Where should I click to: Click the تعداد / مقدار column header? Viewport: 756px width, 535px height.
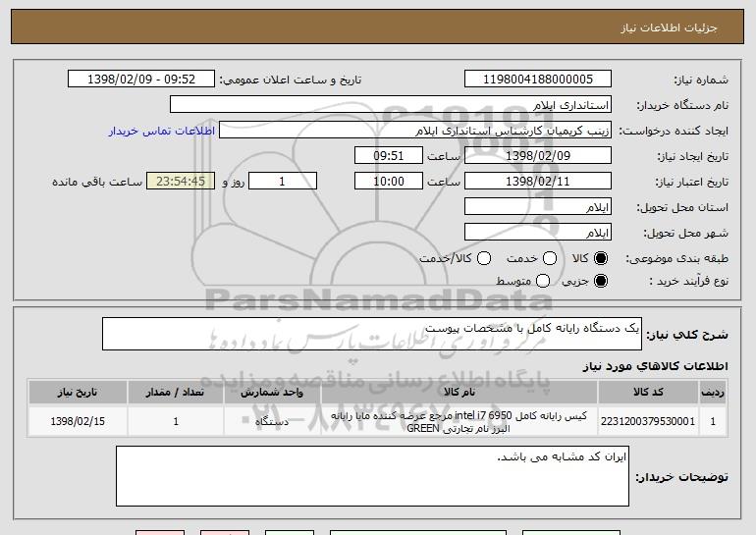point(176,393)
